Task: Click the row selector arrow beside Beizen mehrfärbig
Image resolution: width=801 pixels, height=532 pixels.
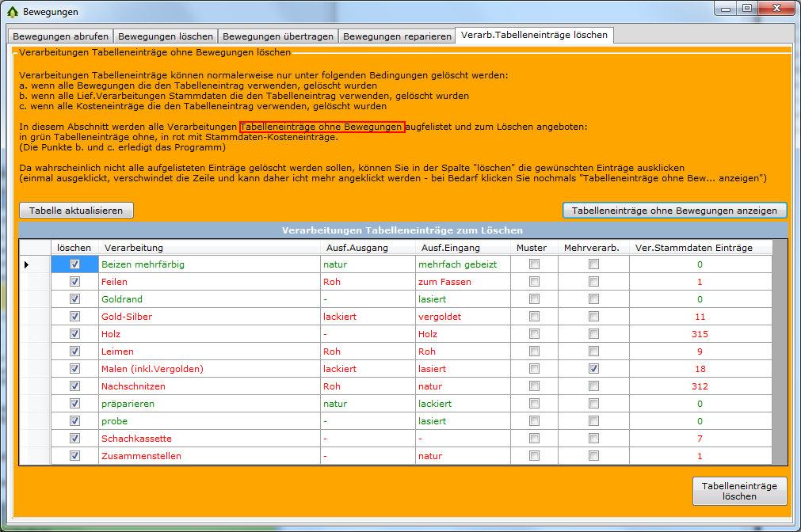Action: (26, 264)
